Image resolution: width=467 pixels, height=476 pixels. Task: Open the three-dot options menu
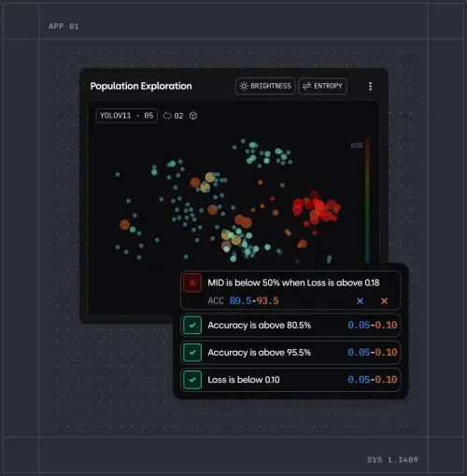pos(370,86)
